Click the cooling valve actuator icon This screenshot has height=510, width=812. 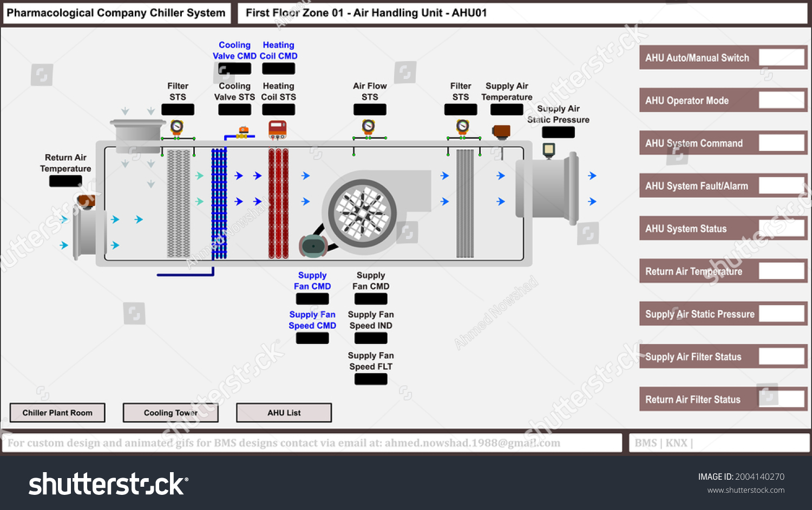[x=243, y=130]
